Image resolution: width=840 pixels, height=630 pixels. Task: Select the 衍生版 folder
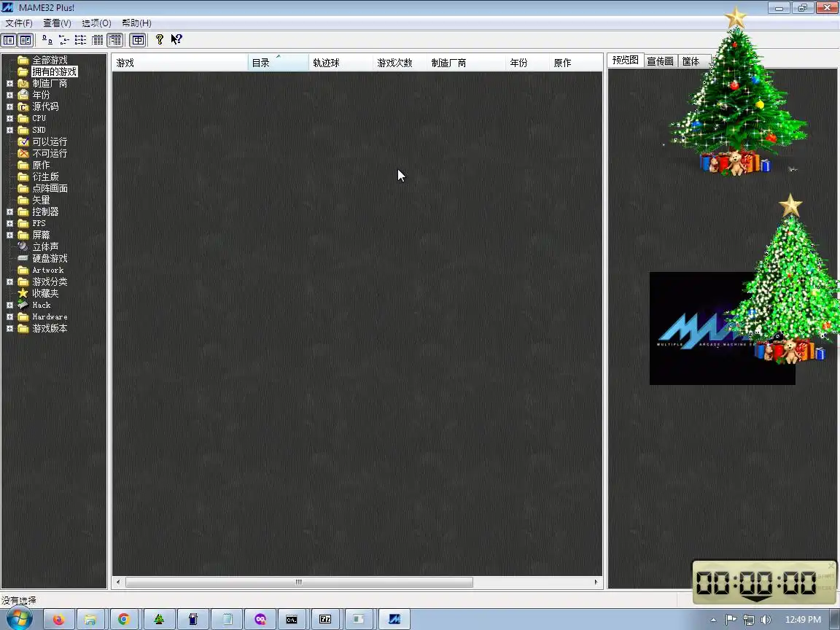tap(45, 176)
